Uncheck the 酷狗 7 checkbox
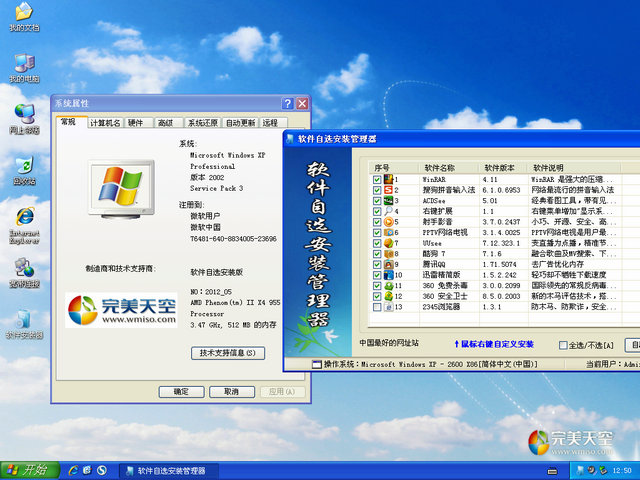Viewport: 640px width, 480px height. point(377,254)
